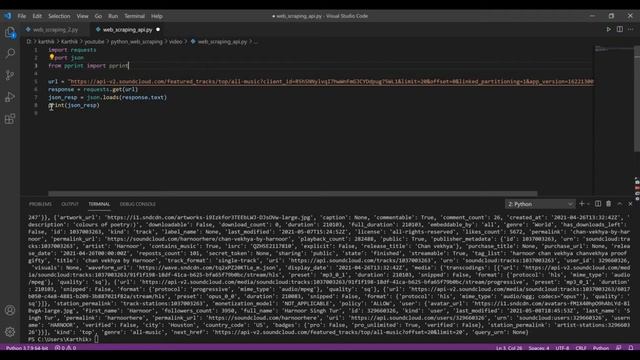Close the terminal panel
640x360 pixels.
coord(630,204)
